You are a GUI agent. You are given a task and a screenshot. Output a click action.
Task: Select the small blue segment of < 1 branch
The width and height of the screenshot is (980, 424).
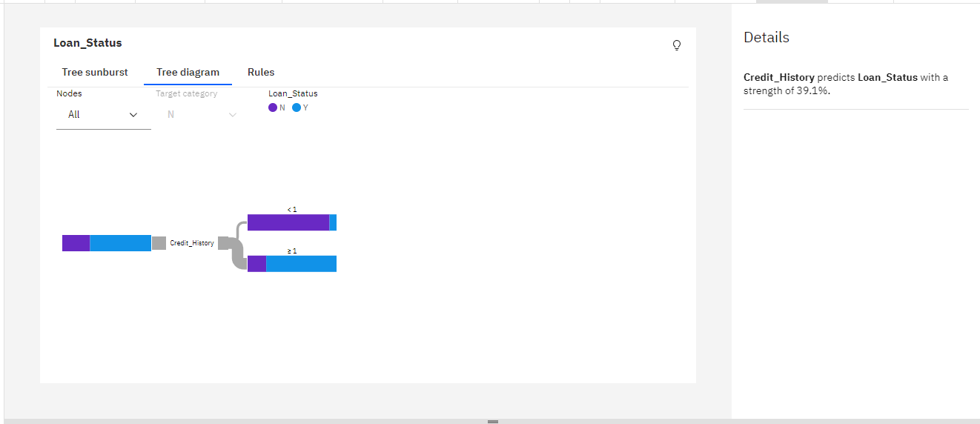pos(333,222)
